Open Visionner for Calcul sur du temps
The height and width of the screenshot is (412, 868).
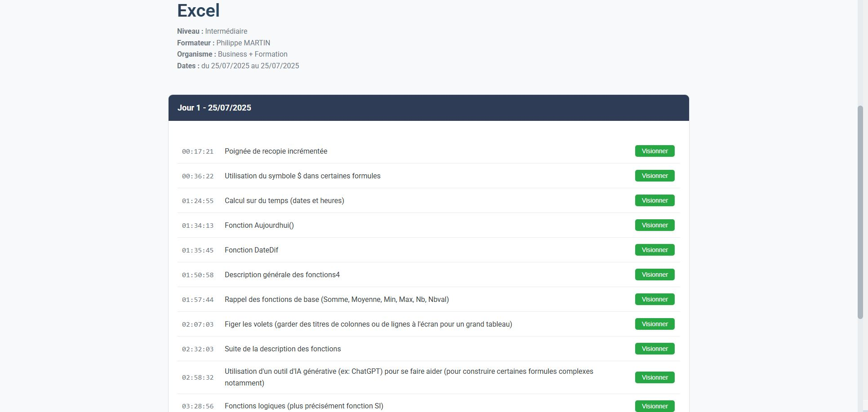click(x=654, y=200)
